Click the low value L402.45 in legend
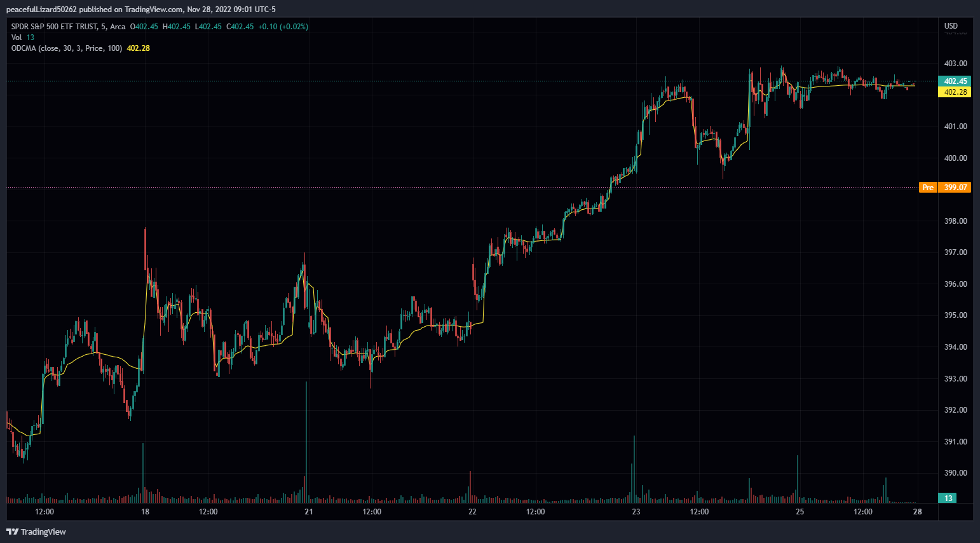This screenshot has width=980, height=543. [x=208, y=27]
